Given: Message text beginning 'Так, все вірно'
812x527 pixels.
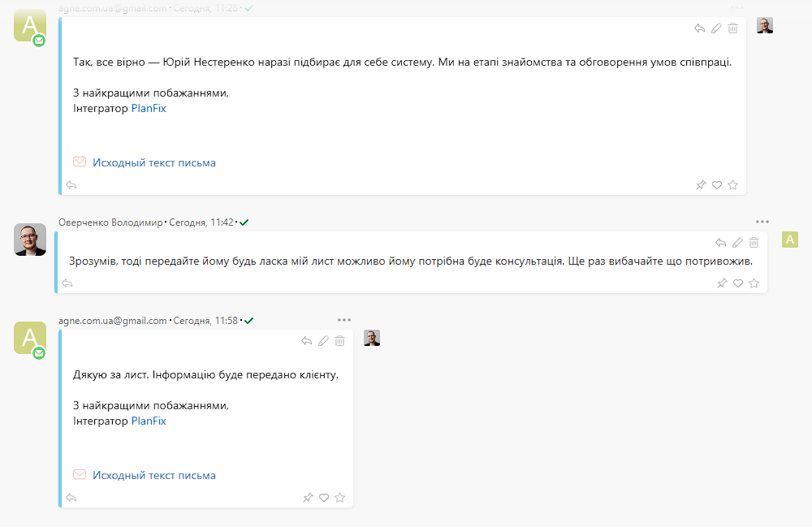Looking at the screenshot, I should [x=403, y=63].
